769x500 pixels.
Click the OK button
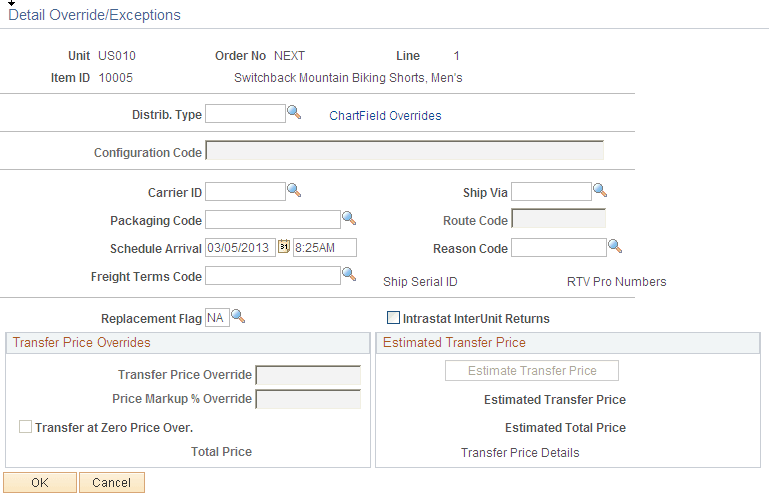tap(40, 482)
